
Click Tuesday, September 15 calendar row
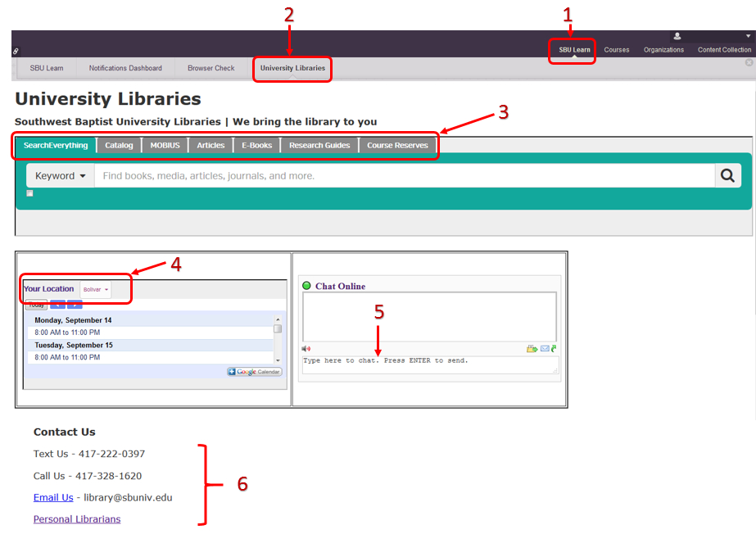pos(151,345)
